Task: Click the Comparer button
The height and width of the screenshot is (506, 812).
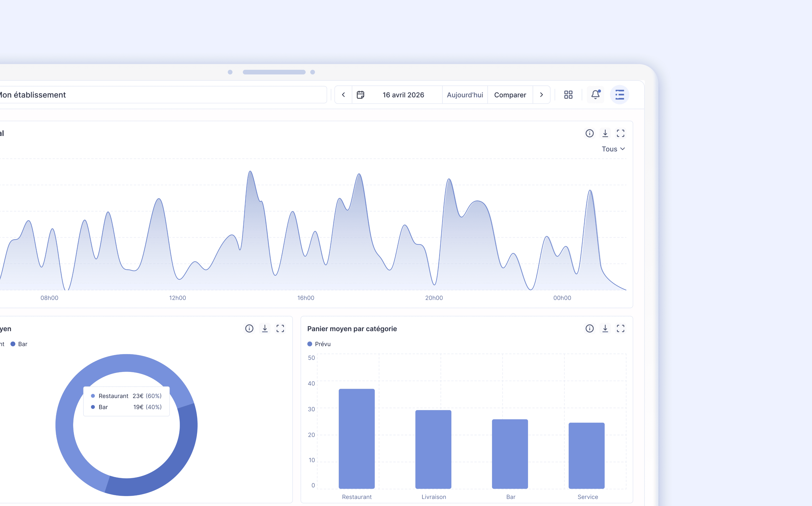Action: click(x=510, y=95)
